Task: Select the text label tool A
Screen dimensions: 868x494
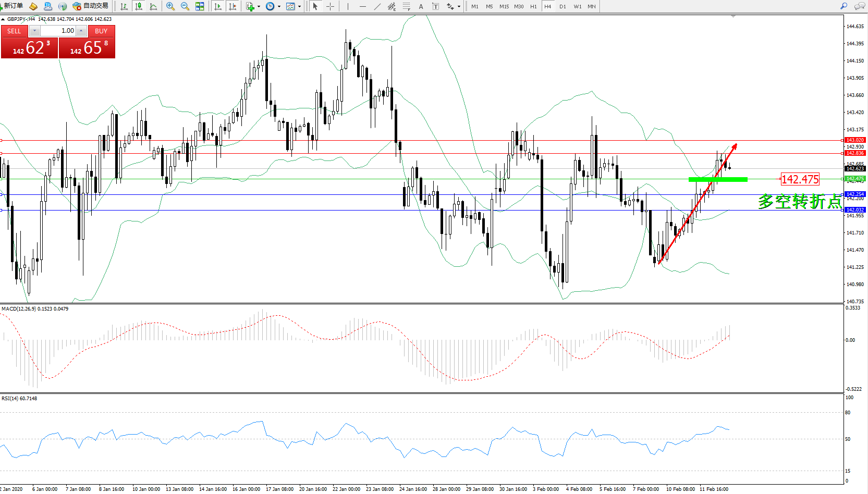Action: 421,6
